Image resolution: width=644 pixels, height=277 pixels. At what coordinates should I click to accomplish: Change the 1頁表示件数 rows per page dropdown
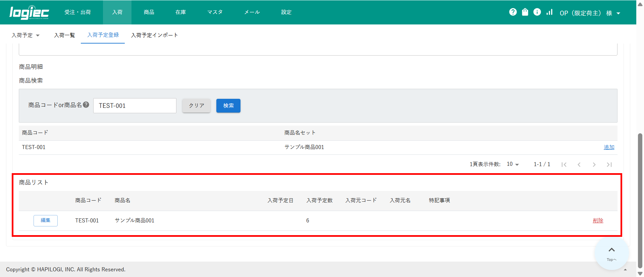pyautogui.click(x=513, y=164)
